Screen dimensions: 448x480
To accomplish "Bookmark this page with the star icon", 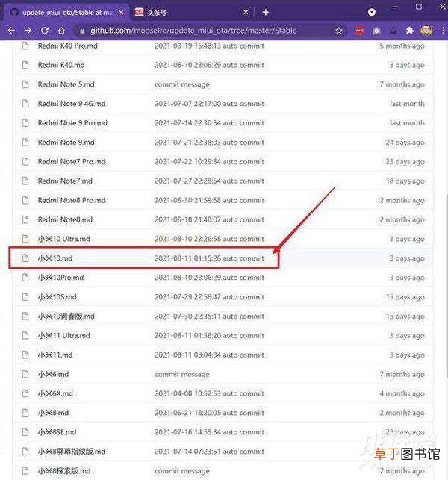I will 339,31.
